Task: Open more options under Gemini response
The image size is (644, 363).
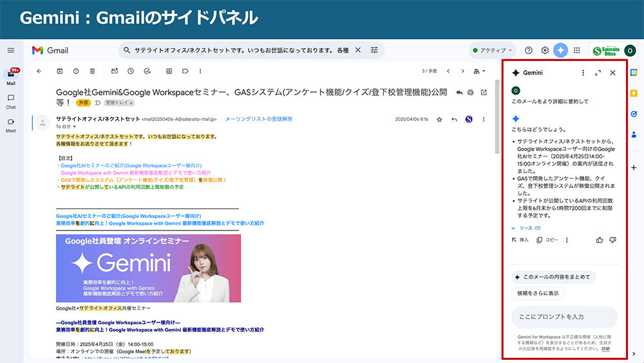Action: click(x=567, y=240)
